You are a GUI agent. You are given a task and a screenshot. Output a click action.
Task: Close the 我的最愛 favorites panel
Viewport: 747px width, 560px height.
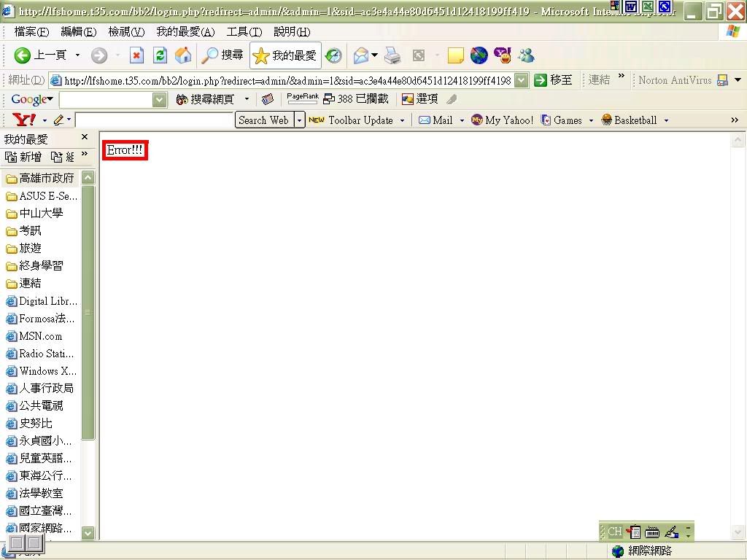point(85,137)
